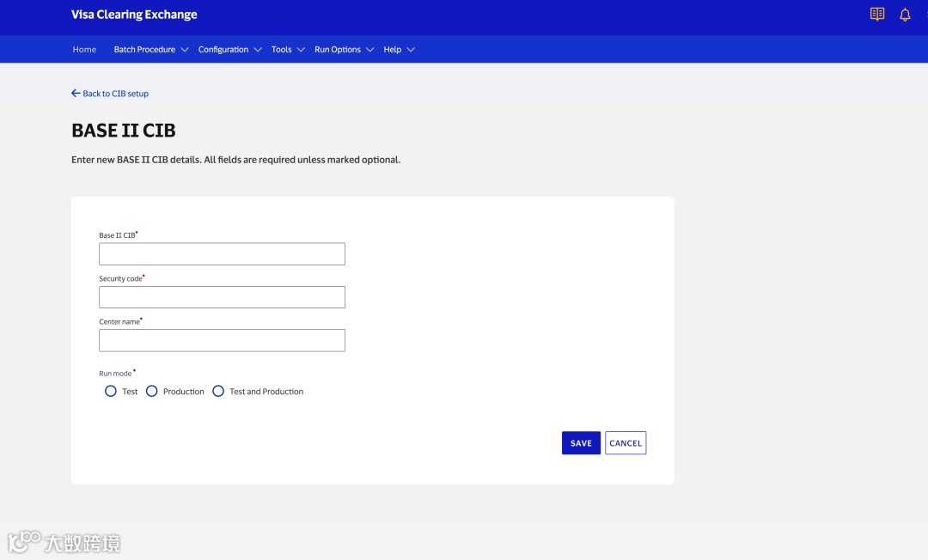Image resolution: width=928 pixels, height=560 pixels.
Task: Open the notifications bell
Action: click(x=905, y=15)
